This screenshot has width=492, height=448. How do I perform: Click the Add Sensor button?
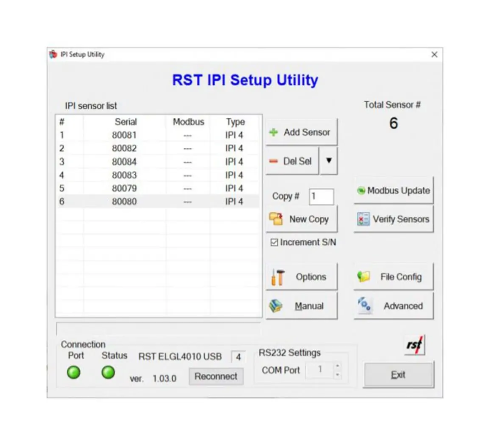302,132
